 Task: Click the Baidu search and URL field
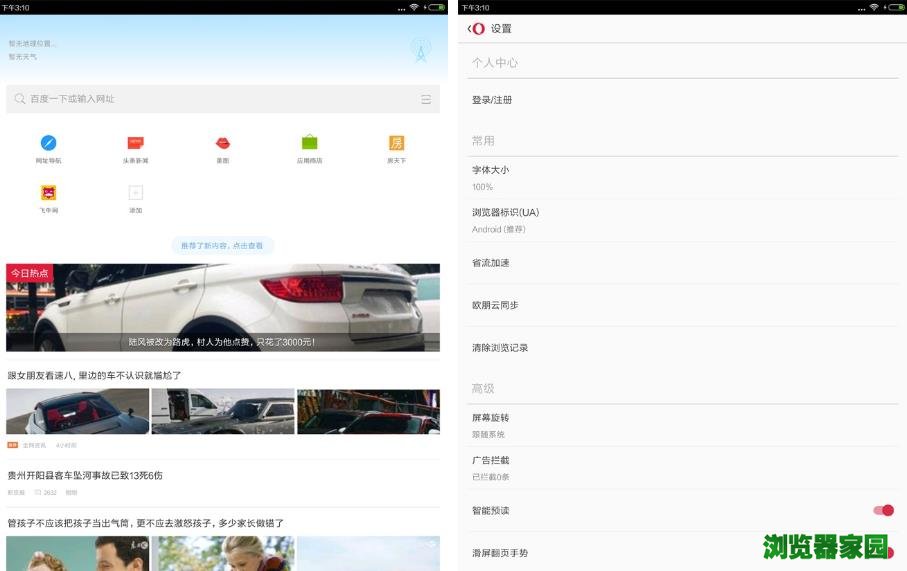(210, 100)
